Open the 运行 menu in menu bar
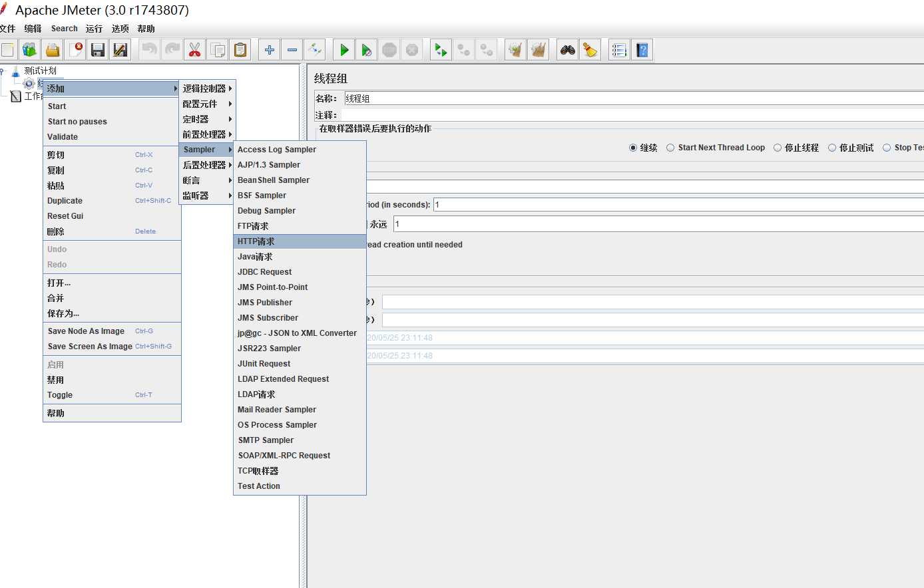 click(94, 29)
